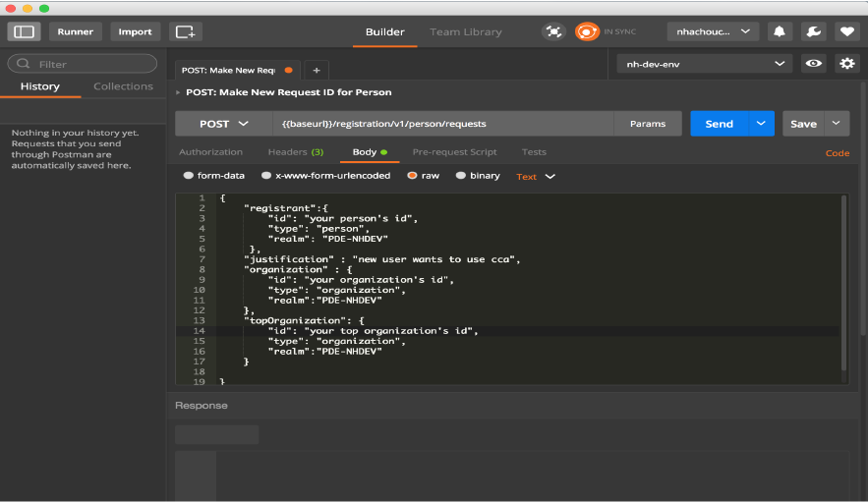Click the environment quick look eye icon
Viewport: 868px width, 502px height.
(x=813, y=64)
